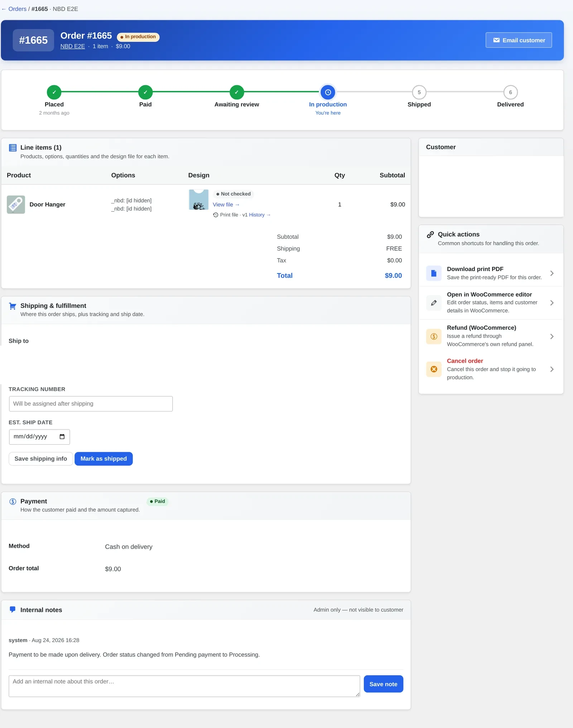Click Mark as shipped button

103,459
